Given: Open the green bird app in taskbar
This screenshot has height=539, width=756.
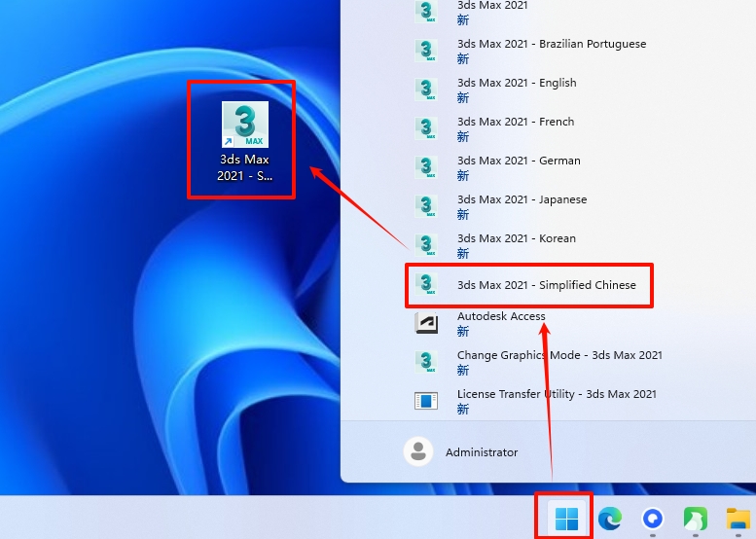Looking at the screenshot, I should pyautogui.click(x=696, y=520).
